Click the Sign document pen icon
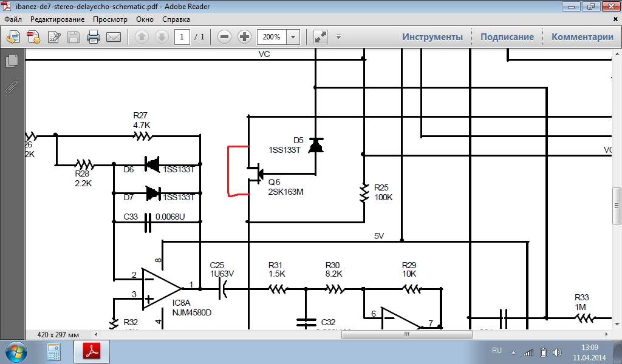 pos(53,37)
